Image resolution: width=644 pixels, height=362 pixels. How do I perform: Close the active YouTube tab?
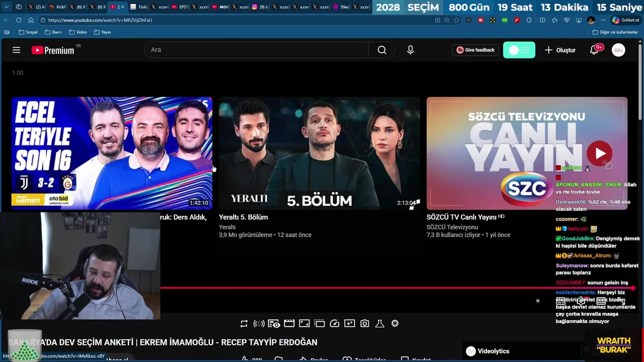(122, 7)
